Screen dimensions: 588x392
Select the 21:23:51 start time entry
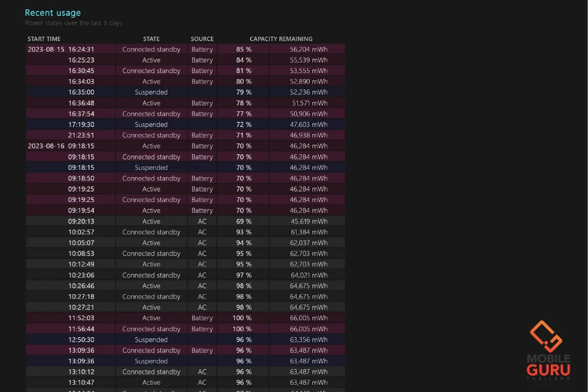[x=81, y=135]
